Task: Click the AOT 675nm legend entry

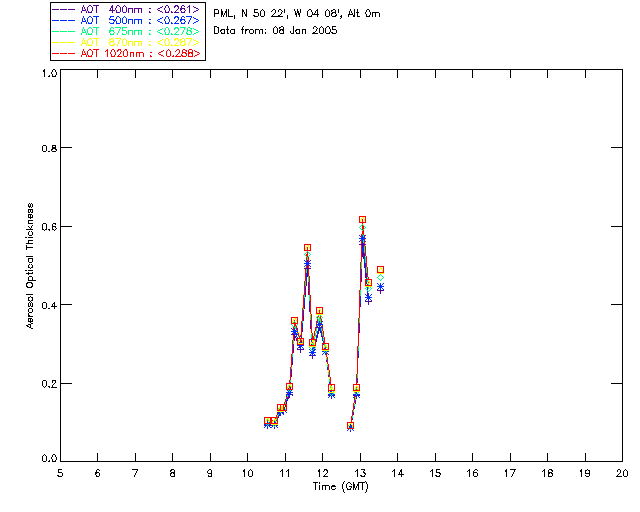Action: [127, 31]
